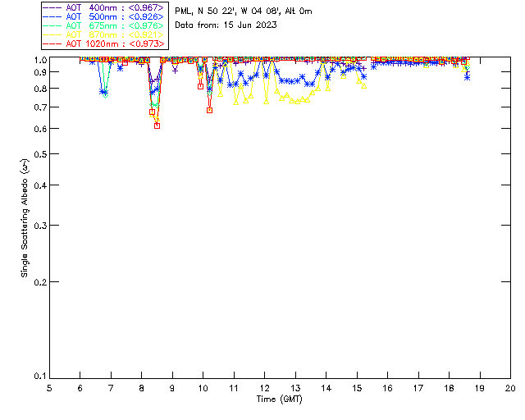The height and width of the screenshot is (420, 525).
Task: Click the y-axis tick label 0.6
Action: (40, 129)
